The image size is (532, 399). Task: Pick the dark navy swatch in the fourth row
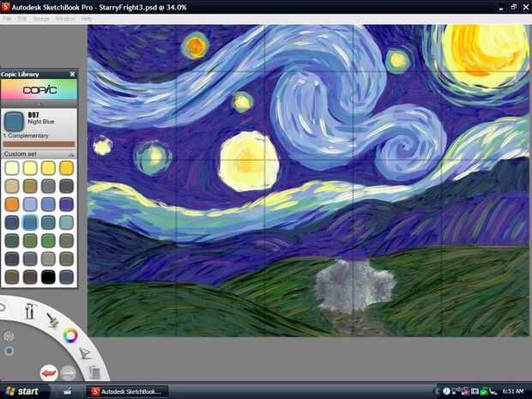point(12,222)
